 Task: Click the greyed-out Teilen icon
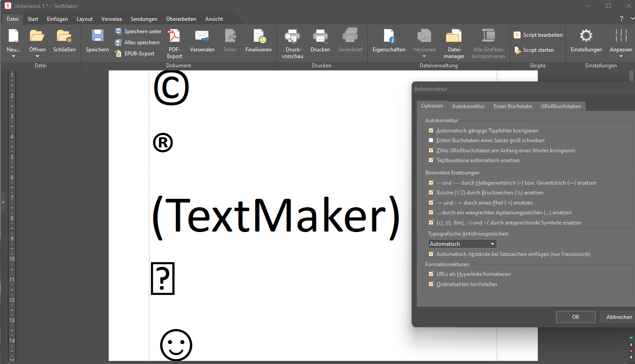(x=230, y=36)
